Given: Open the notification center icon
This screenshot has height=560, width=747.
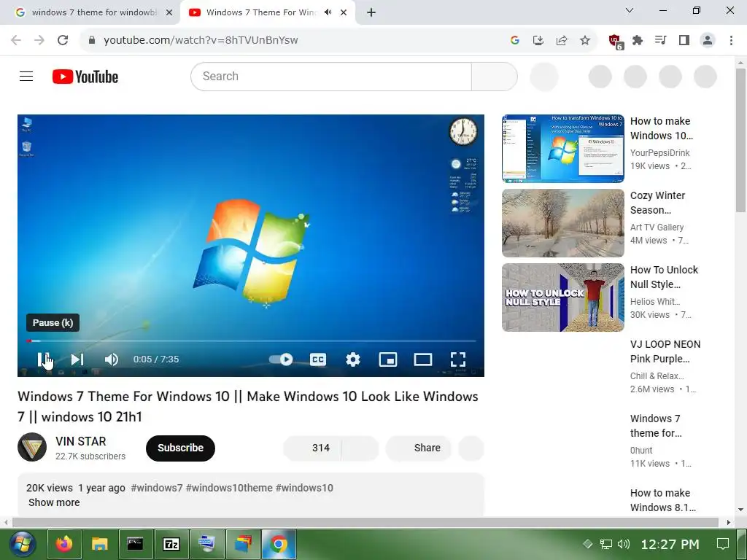Looking at the screenshot, I should 723,544.
